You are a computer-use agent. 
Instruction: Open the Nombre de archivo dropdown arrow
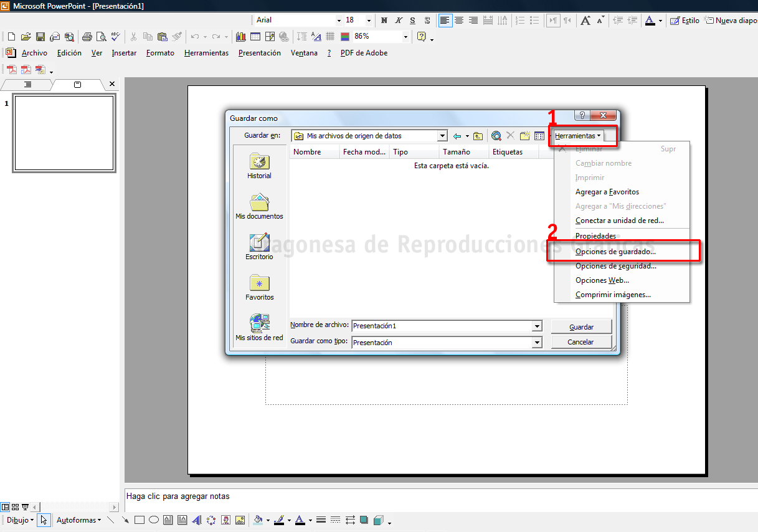pos(537,326)
